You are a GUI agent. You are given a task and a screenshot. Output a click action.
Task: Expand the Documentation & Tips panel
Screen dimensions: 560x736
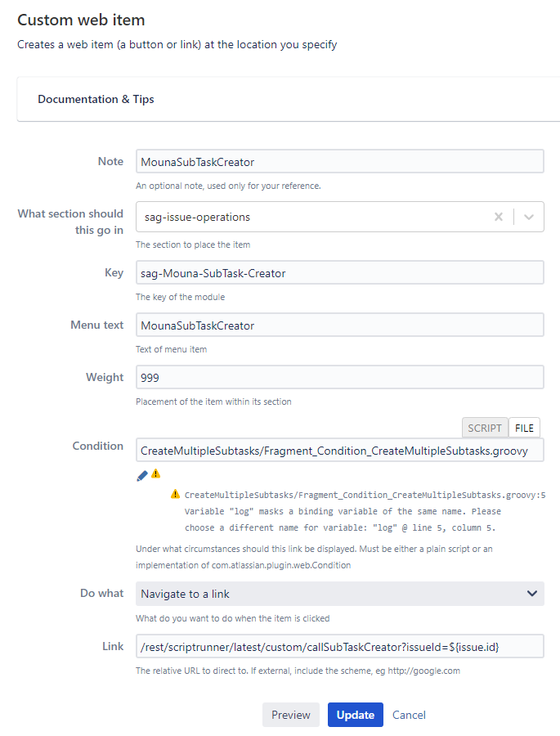tap(96, 99)
